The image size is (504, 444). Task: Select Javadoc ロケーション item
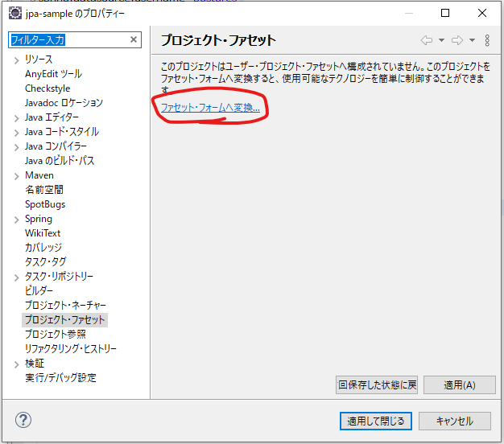64,103
